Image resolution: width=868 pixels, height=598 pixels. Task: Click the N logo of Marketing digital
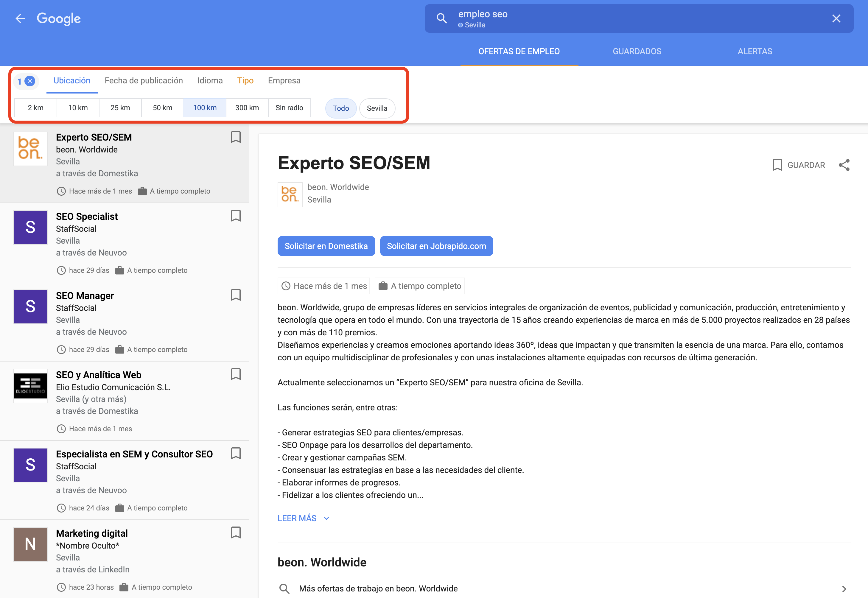pos(30,544)
